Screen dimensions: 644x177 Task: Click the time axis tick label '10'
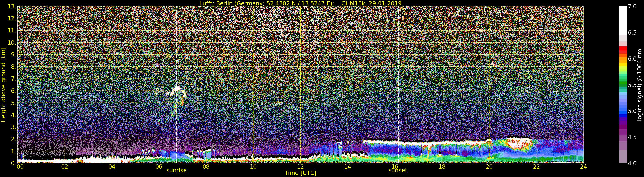click(x=253, y=167)
